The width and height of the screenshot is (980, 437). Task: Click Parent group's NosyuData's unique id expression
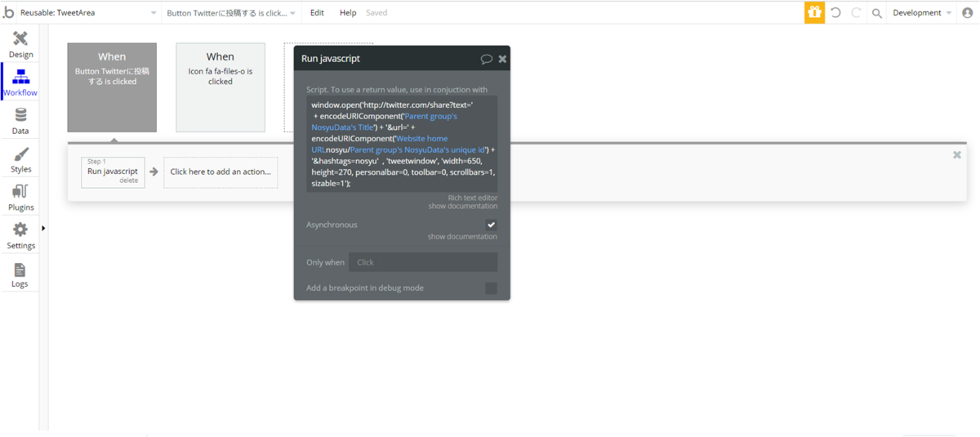pyautogui.click(x=417, y=150)
